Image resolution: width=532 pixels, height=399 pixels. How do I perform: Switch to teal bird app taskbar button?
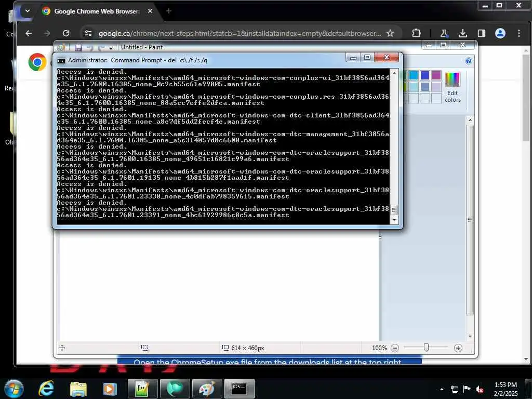pos(175,389)
